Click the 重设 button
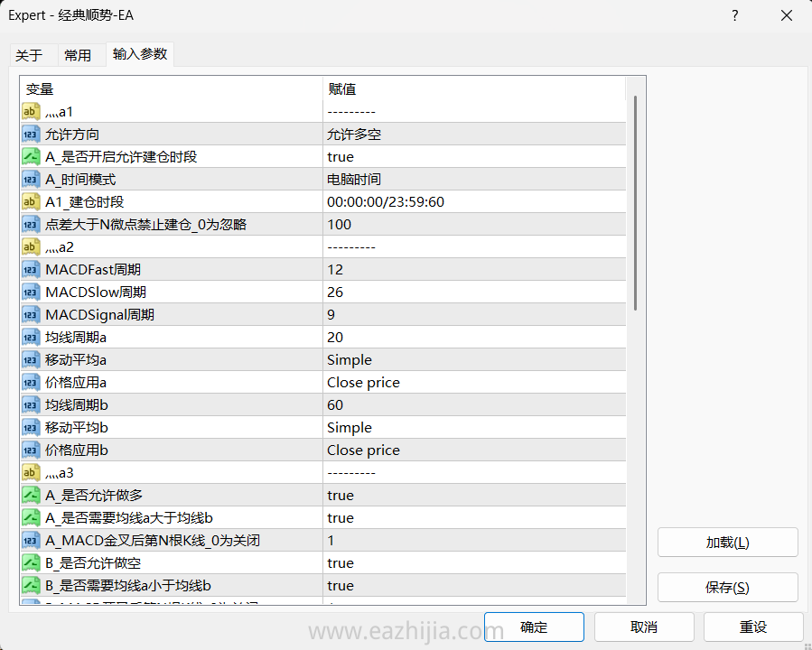The image size is (812, 650). coord(753,627)
